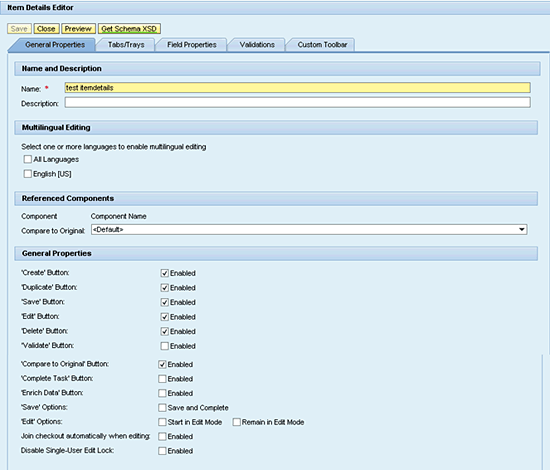Check the Save and Complete option
Screen dimensions: 550x470
(x=162, y=408)
